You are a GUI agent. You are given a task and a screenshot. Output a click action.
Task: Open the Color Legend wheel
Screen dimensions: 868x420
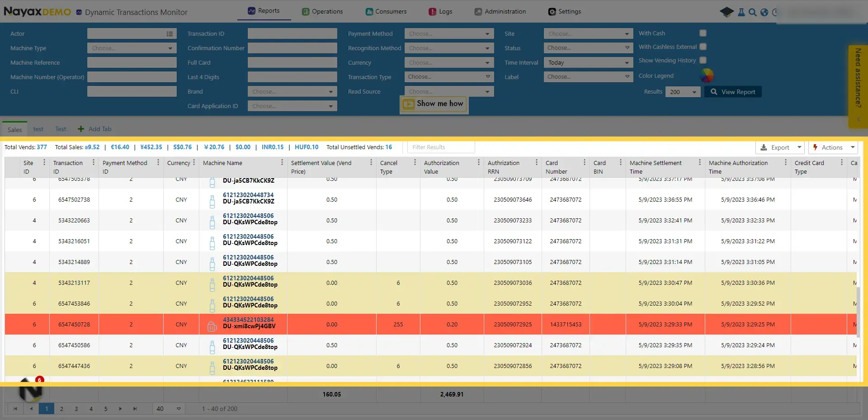pyautogui.click(x=707, y=76)
